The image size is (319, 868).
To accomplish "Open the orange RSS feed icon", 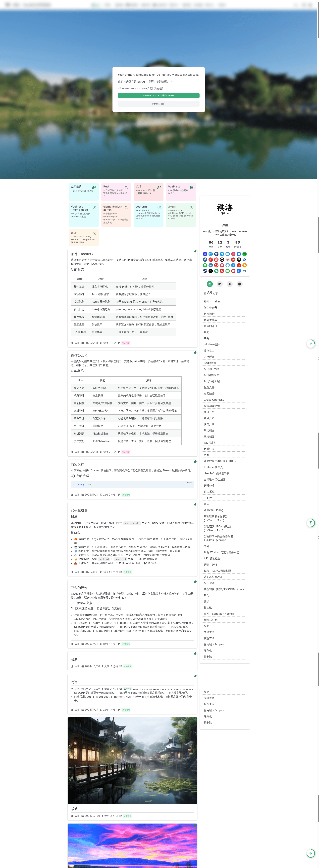I will (x=244, y=265).
